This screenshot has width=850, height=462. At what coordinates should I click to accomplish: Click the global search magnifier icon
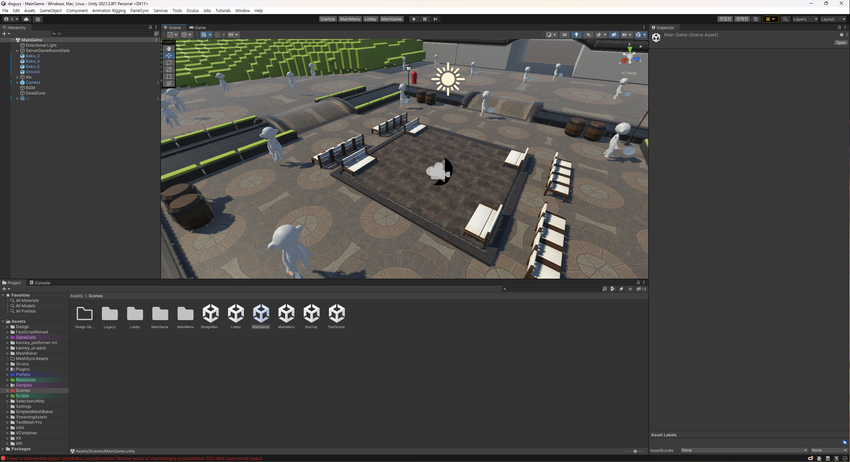tap(786, 19)
